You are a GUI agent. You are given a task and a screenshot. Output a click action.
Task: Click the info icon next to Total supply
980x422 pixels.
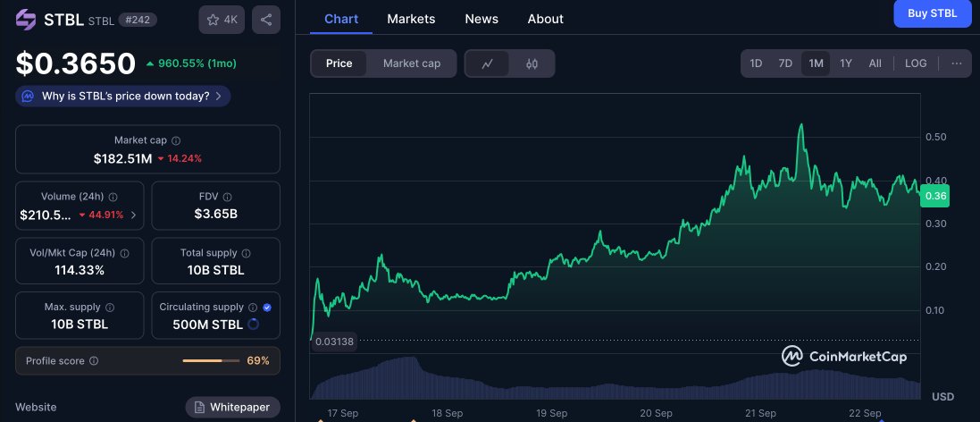247,253
